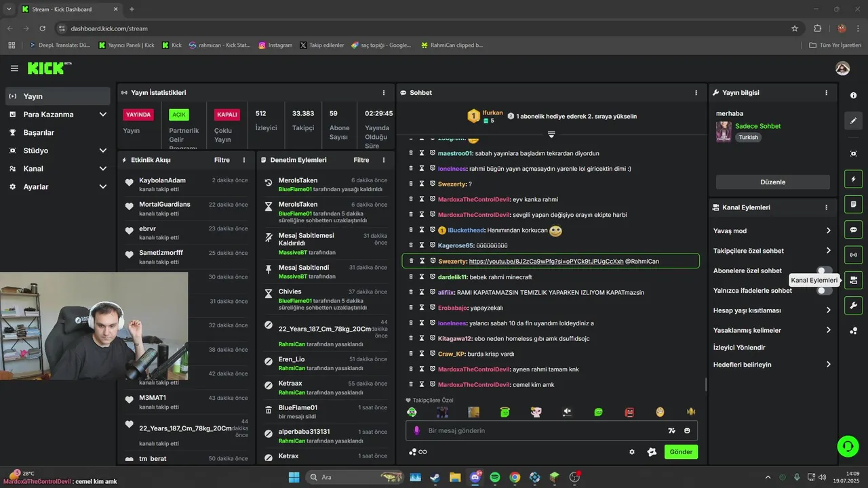Click the Düzenle button
Viewport: 868px width, 488px height.
tap(772, 182)
